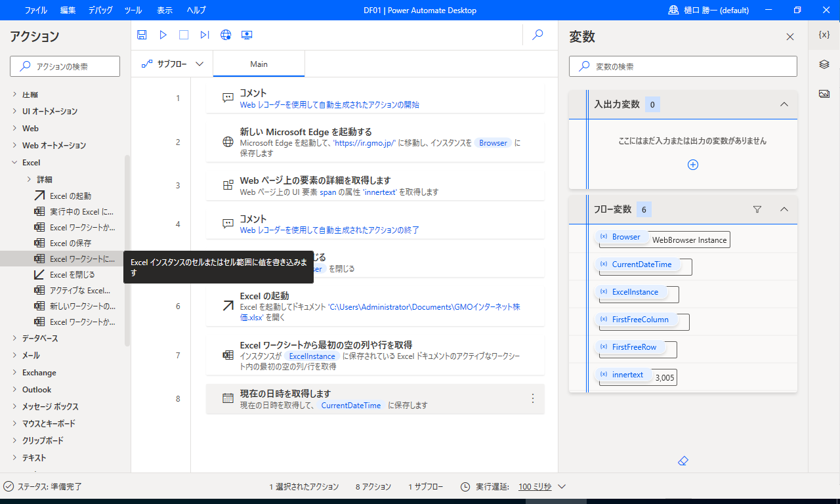Save the flow with the disk icon
The image size is (840, 504).
142,35
